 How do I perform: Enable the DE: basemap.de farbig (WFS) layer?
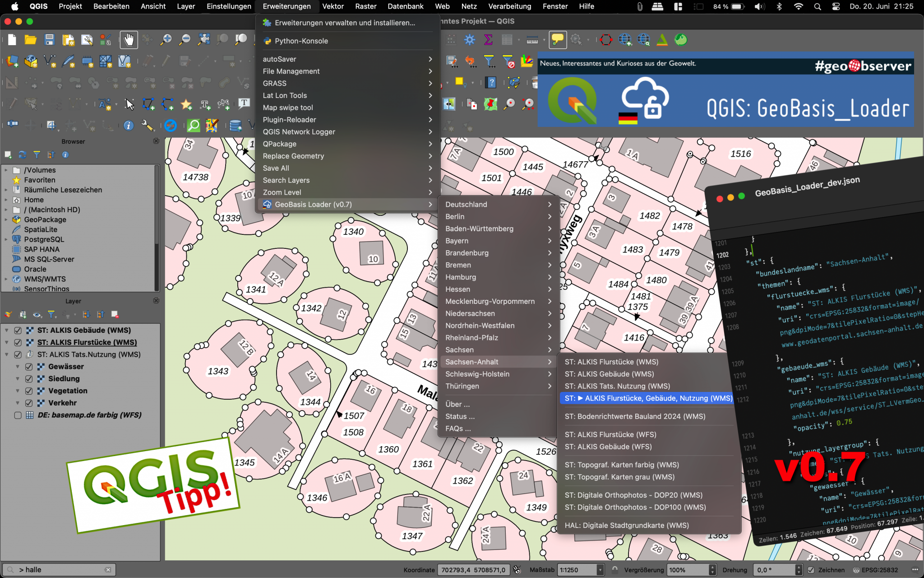tap(18, 415)
